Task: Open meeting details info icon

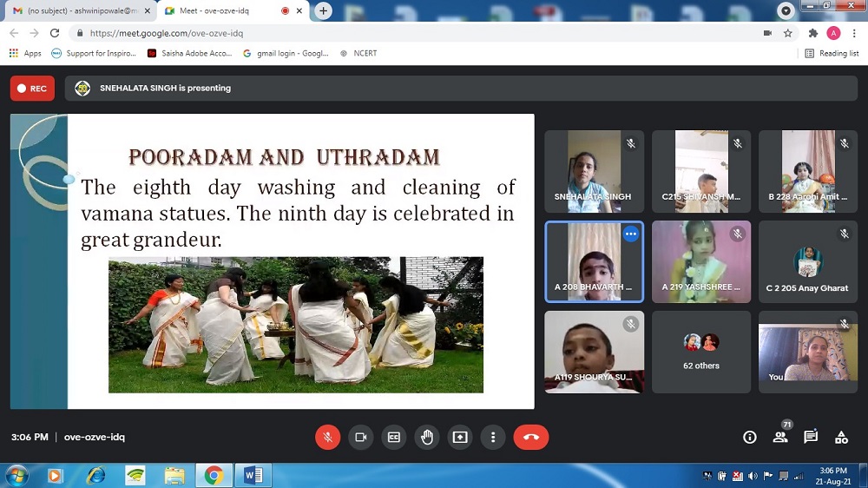Action: 750,437
